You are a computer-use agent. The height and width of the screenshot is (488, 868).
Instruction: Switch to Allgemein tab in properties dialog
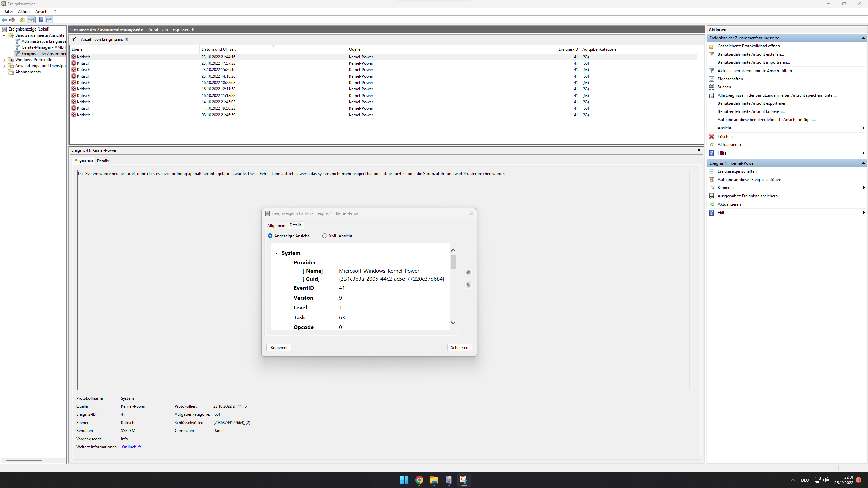pyautogui.click(x=276, y=225)
